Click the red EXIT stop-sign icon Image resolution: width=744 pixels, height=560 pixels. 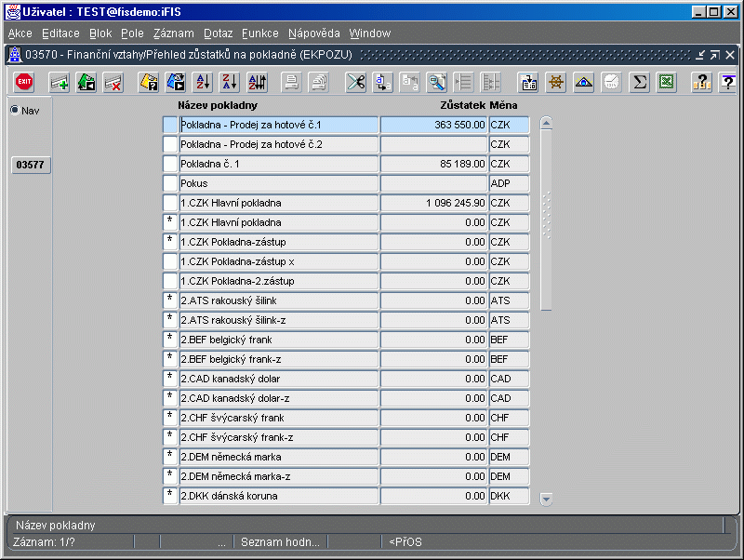point(24,82)
